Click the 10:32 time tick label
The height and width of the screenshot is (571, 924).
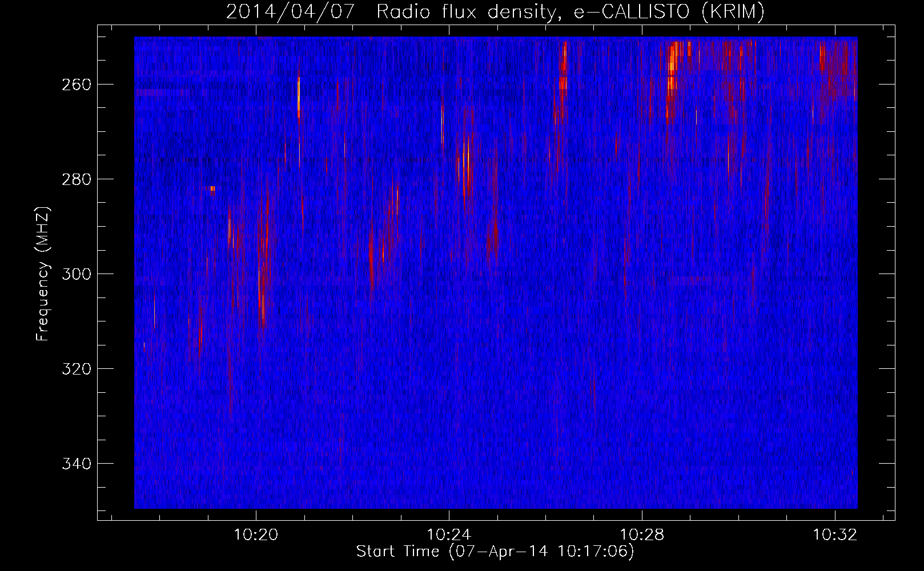click(x=835, y=535)
